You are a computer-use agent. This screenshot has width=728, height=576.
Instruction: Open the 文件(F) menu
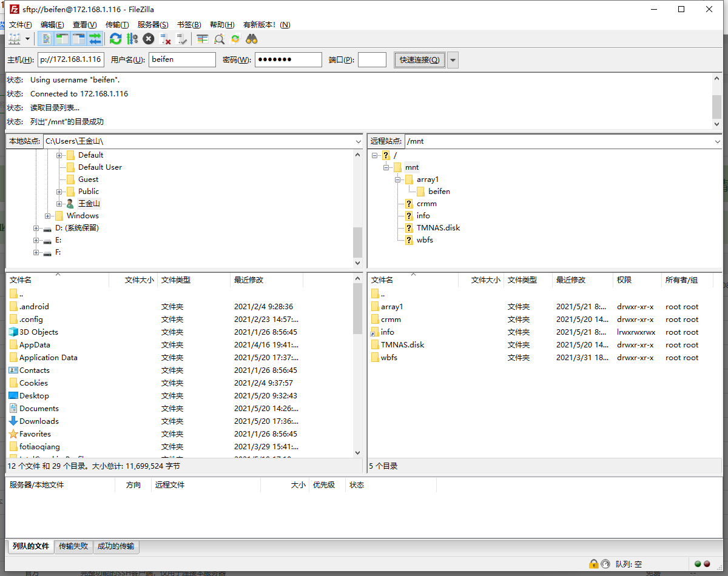[21, 25]
